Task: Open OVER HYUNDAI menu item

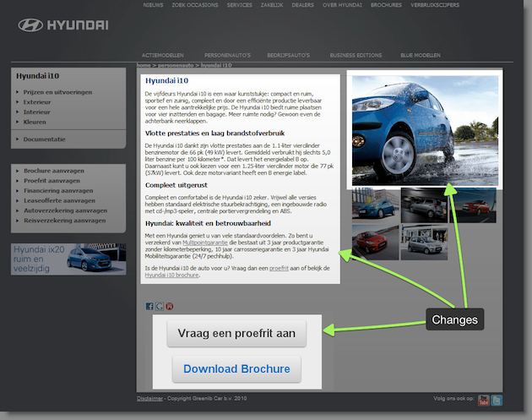Action: [342, 5]
